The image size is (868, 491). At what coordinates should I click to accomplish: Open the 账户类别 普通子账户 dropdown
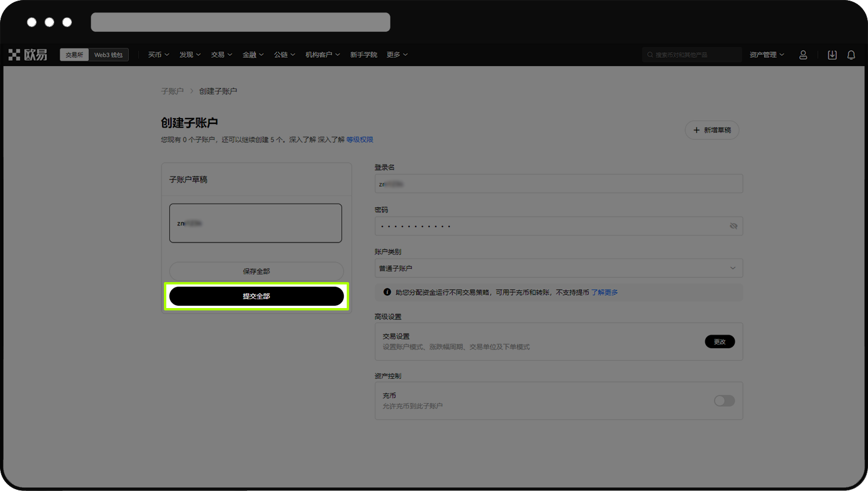[x=558, y=268]
